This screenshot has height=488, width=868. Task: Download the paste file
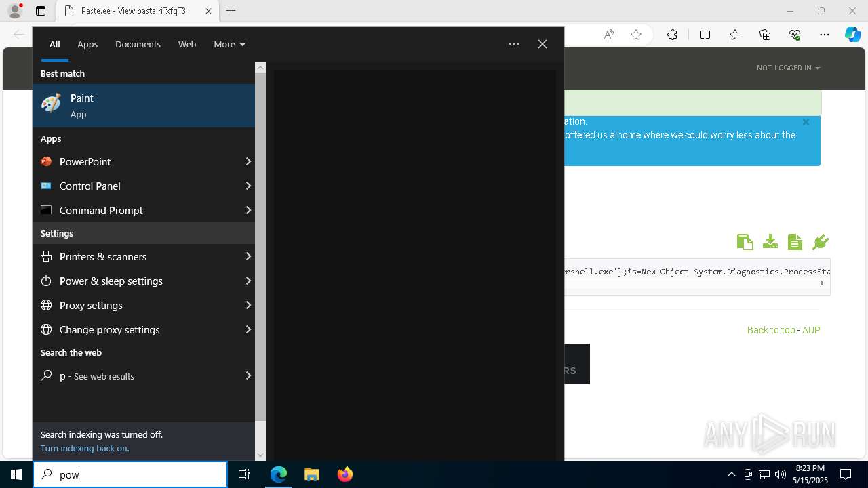pos(770,242)
